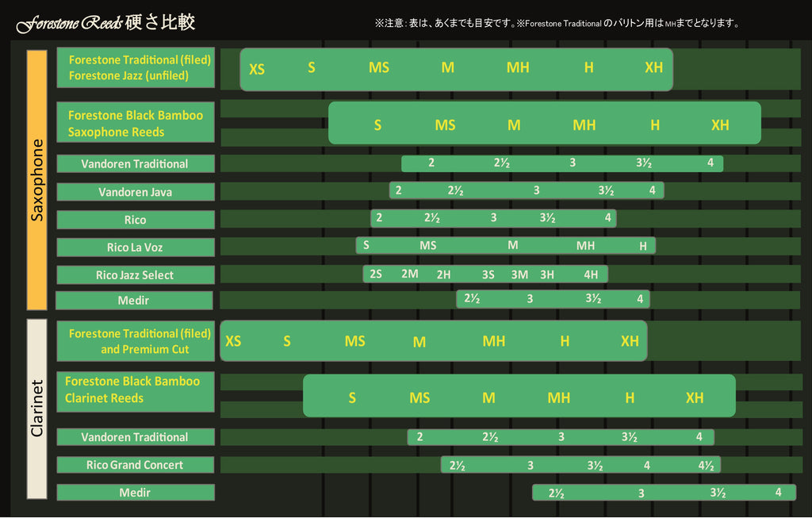Click the Vandoren Java row label
This screenshot has width=812, height=518.
tap(136, 192)
